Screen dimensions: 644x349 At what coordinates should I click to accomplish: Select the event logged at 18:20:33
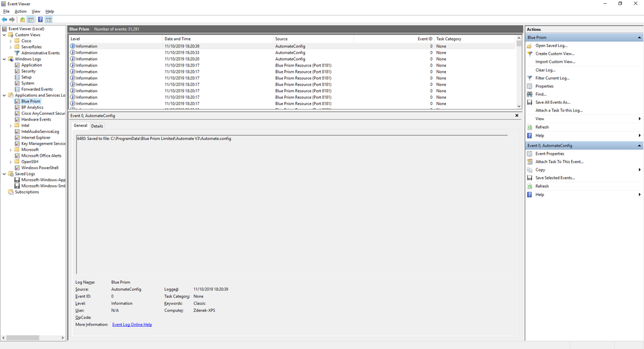coord(292,53)
